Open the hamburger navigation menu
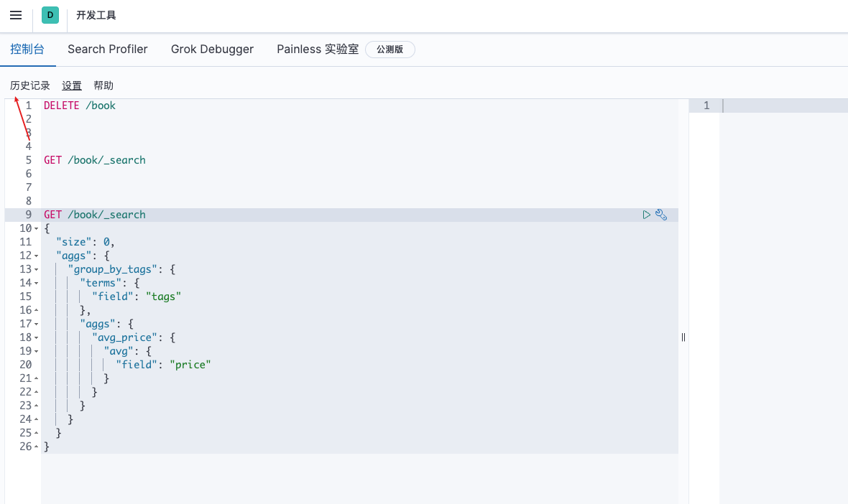The height and width of the screenshot is (504, 848). [16, 15]
